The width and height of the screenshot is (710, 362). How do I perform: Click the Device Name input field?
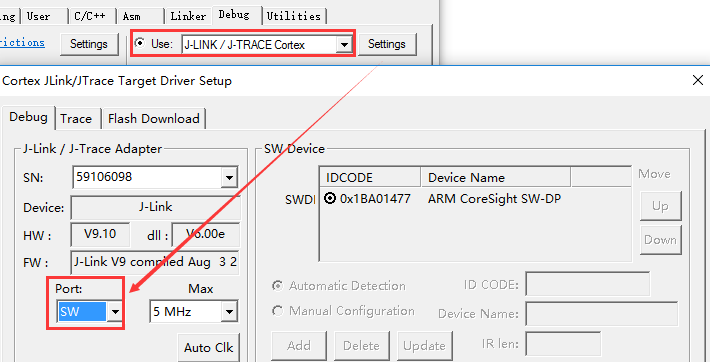pos(601,314)
